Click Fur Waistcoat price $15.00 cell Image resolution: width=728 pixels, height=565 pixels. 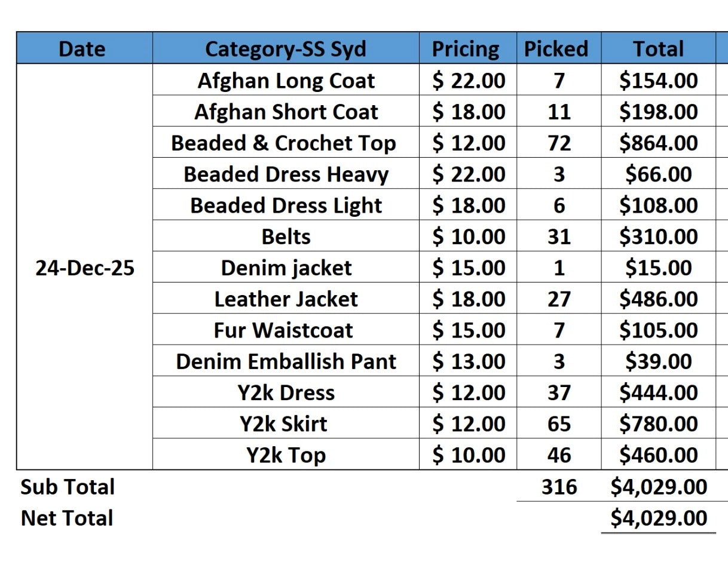click(469, 330)
